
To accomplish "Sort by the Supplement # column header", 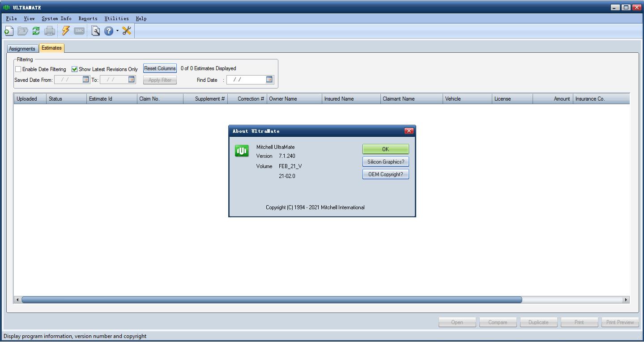I will (205, 99).
